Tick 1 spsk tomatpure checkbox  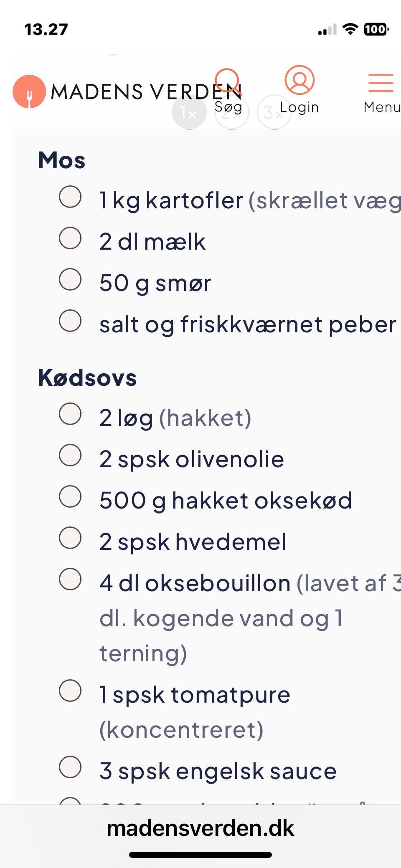point(70,691)
